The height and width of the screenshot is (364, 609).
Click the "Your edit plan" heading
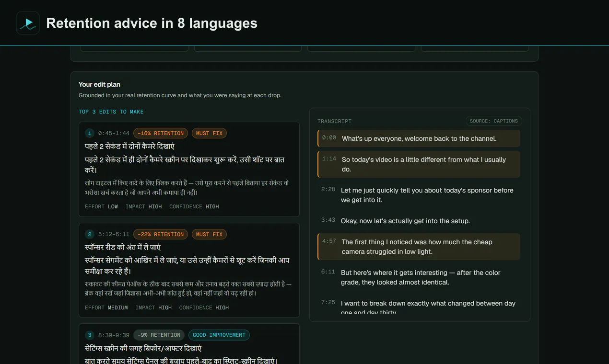99,84
